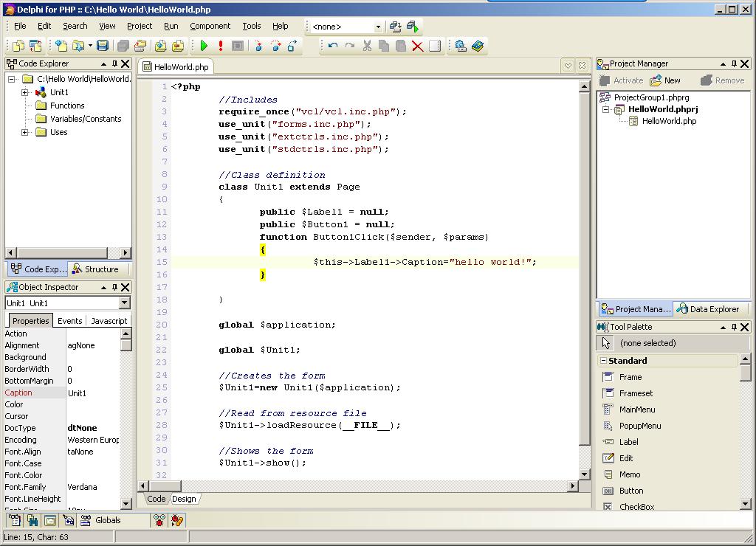Switch to the Data Explorer tab
Image resolution: width=756 pixels, height=546 pixels.
click(x=708, y=309)
